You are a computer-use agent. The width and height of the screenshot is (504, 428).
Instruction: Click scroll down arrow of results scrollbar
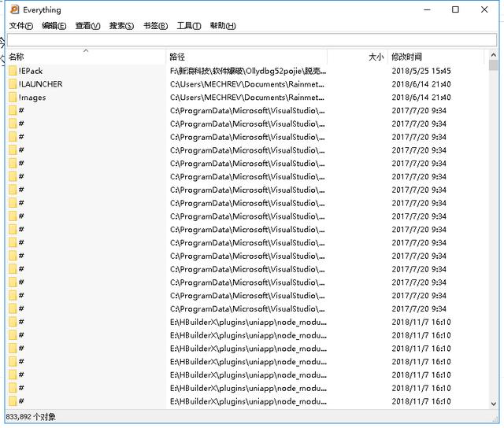click(494, 404)
